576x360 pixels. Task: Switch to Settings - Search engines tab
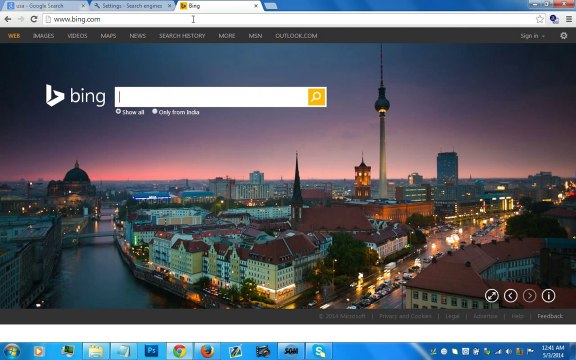coord(132,6)
